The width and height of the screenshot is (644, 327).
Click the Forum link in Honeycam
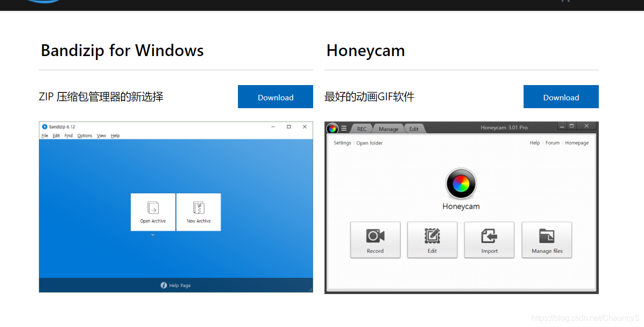click(553, 143)
